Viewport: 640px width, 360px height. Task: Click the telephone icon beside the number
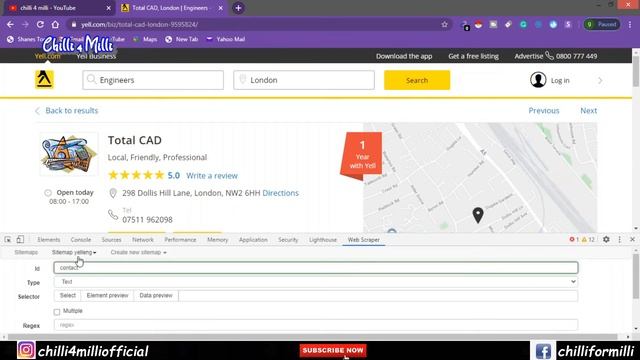[x=113, y=215]
